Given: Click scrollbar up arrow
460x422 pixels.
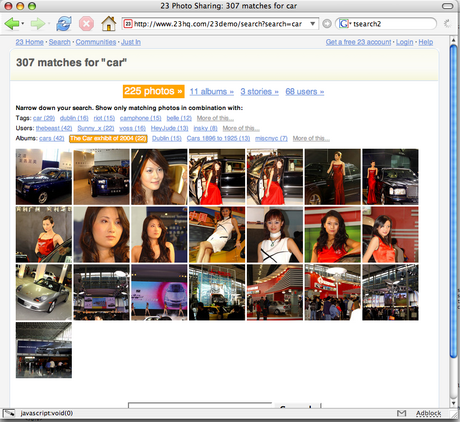Looking at the screenshot, I should tap(453, 40).
